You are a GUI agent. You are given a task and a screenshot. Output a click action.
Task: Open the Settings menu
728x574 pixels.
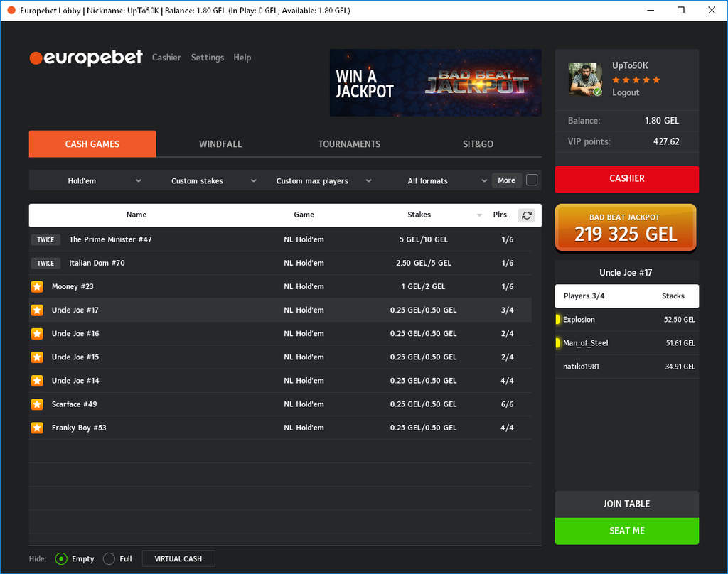(x=208, y=58)
